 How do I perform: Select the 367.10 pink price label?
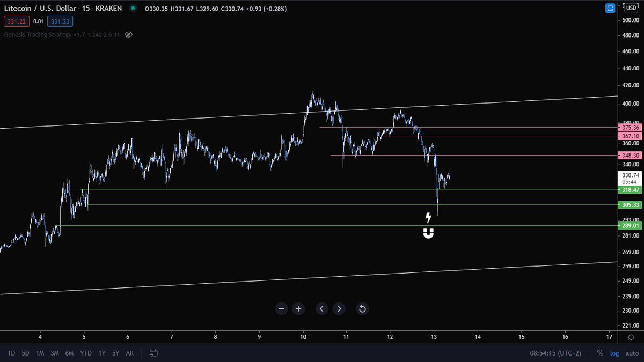point(631,136)
